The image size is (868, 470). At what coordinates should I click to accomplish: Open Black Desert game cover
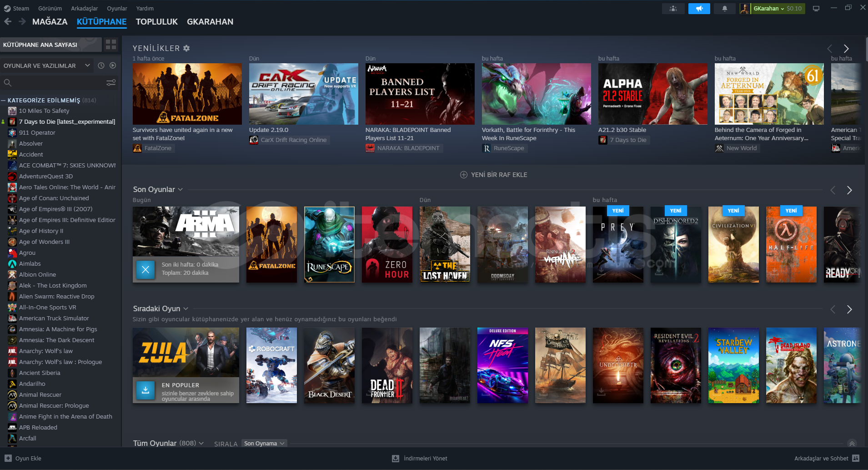329,365
